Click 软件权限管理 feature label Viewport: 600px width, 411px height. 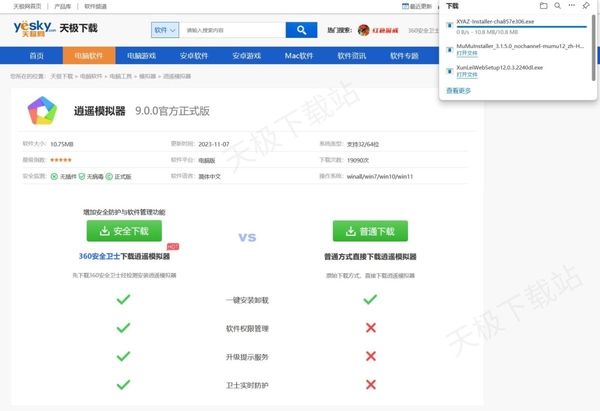click(247, 328)
